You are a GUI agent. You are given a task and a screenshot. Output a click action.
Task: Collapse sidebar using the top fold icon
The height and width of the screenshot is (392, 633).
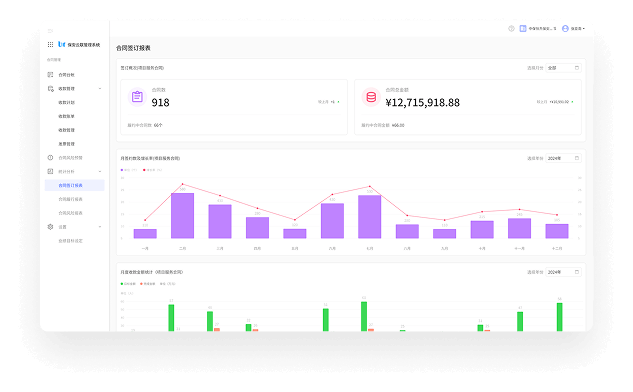click(x=50, y=31)
